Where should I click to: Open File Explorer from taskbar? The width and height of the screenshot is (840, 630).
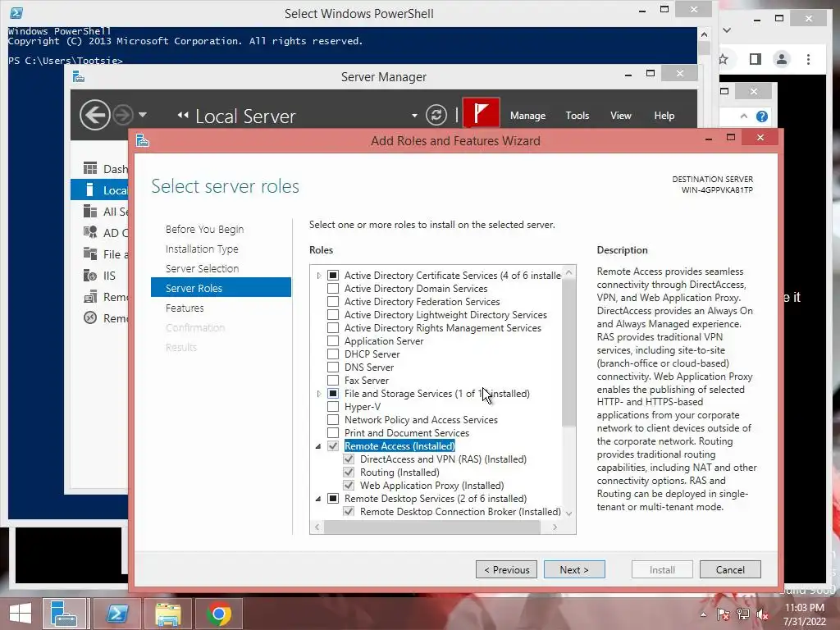167,614
